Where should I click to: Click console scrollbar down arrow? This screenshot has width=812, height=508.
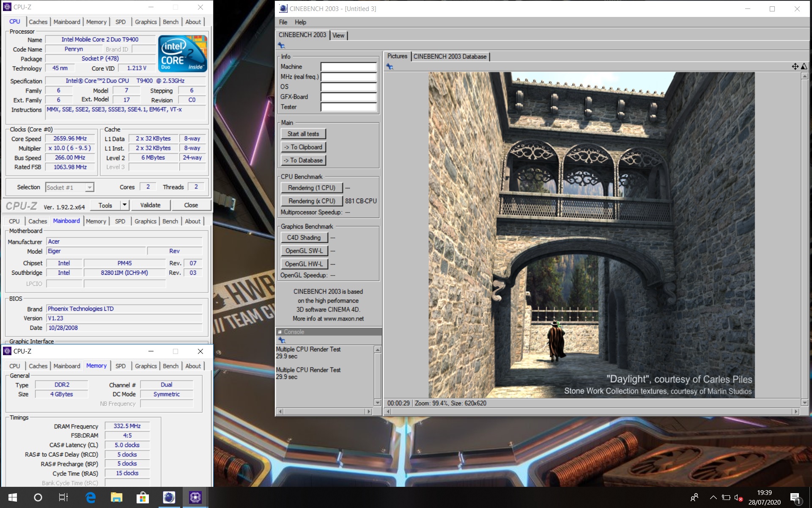pyautogui.click(x=378, y=403)
